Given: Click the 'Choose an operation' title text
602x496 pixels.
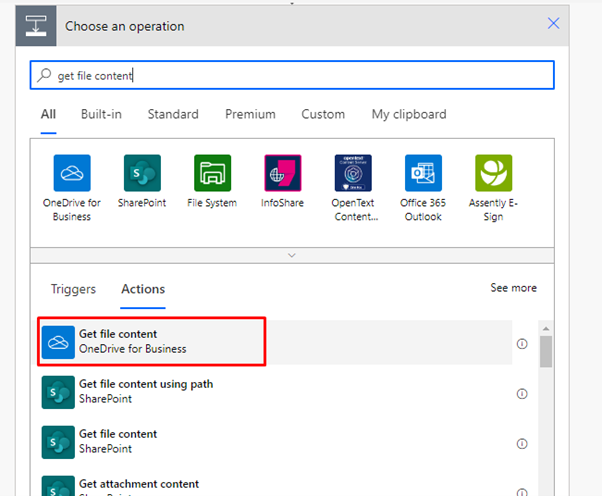Looking at the screenshot, I should pos(124,26).
